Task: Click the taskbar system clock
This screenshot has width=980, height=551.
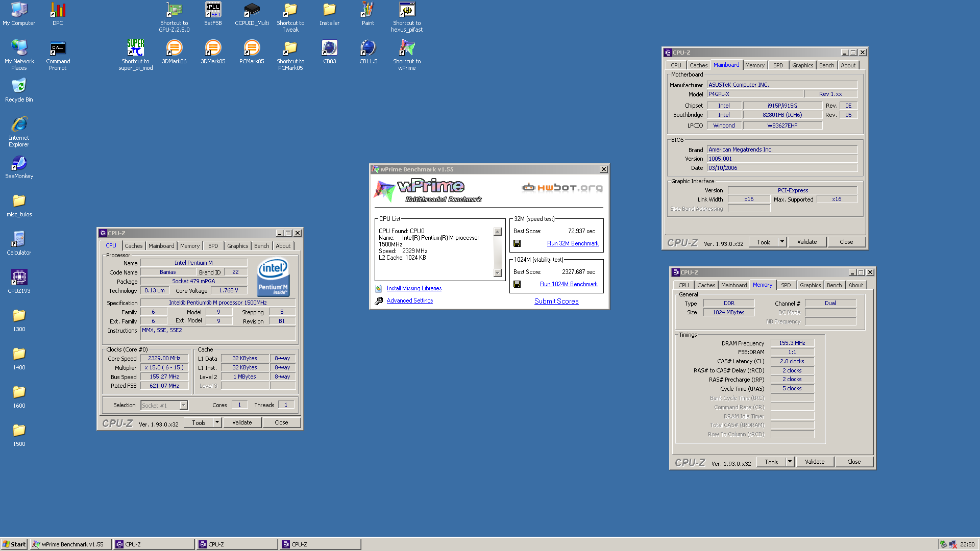Action: [967, 544]
